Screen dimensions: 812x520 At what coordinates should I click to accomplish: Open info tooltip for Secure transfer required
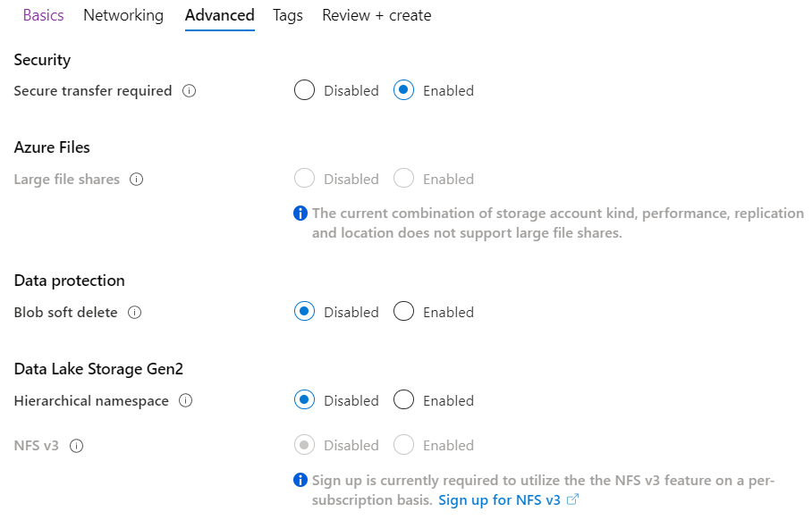click(189, 91)
